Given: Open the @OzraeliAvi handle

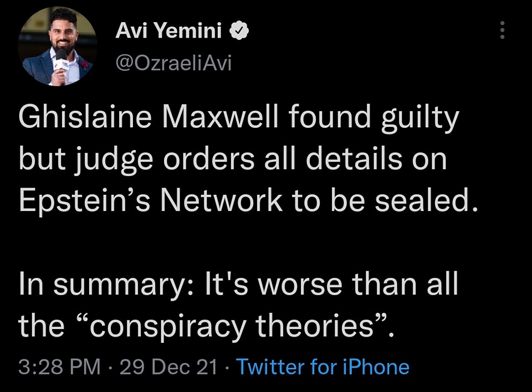Looking at the screenshot, I should click(173, 64).
